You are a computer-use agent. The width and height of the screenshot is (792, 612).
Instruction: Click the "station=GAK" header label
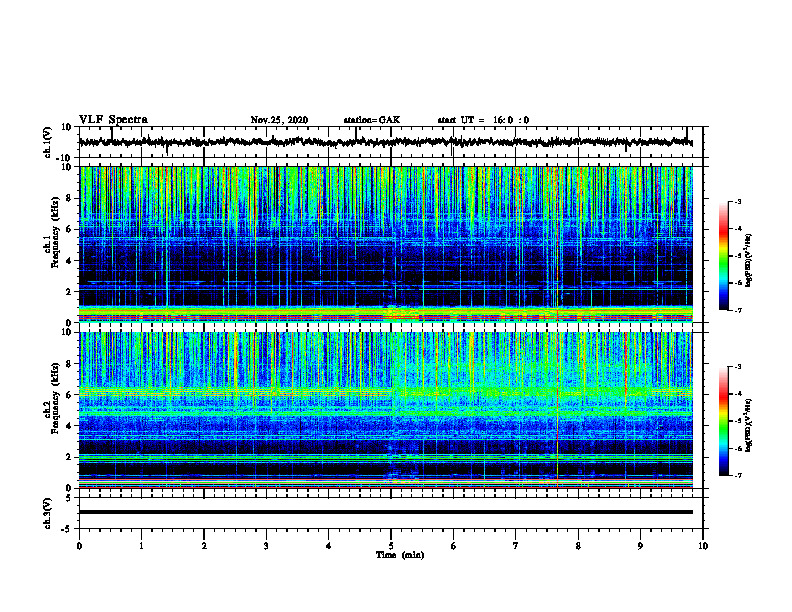372,120
